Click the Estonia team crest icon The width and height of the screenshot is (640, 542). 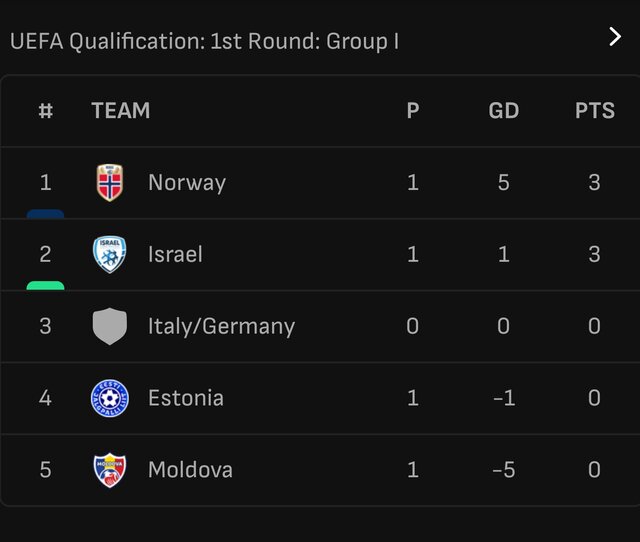109,398
